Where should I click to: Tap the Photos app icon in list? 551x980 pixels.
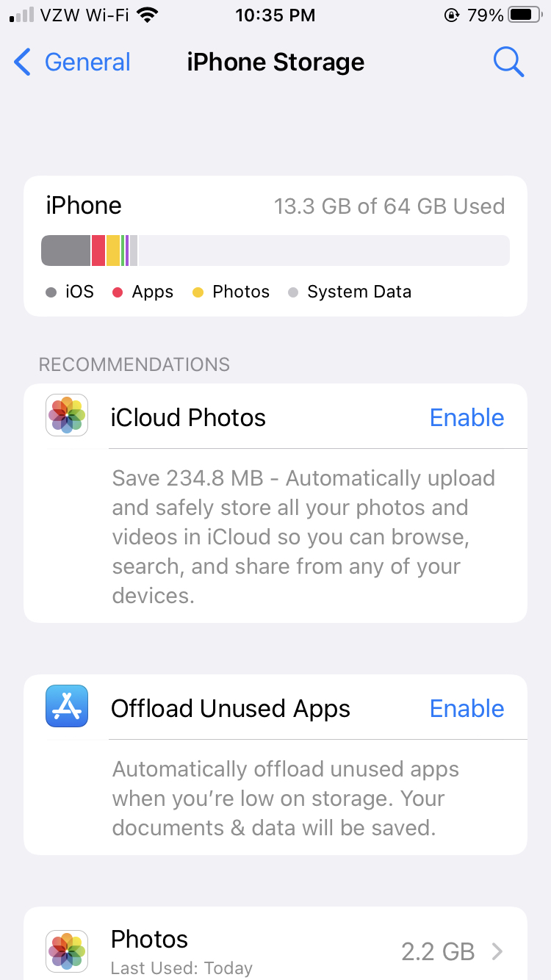[67, 951]
